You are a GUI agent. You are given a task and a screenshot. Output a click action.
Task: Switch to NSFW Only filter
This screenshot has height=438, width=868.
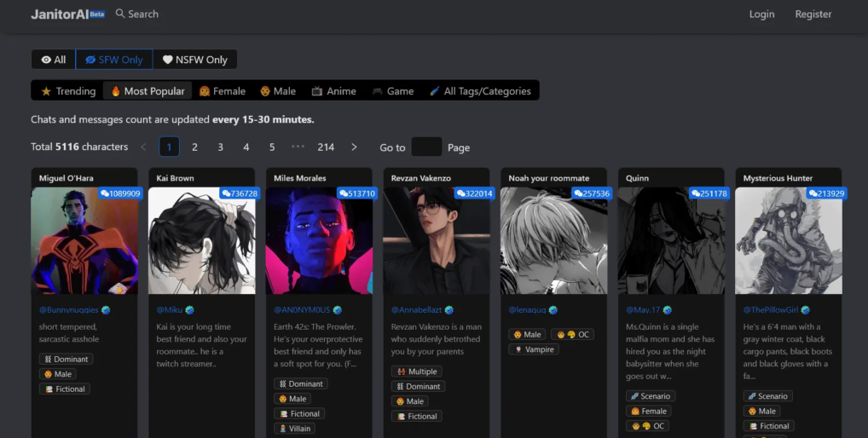195,60
